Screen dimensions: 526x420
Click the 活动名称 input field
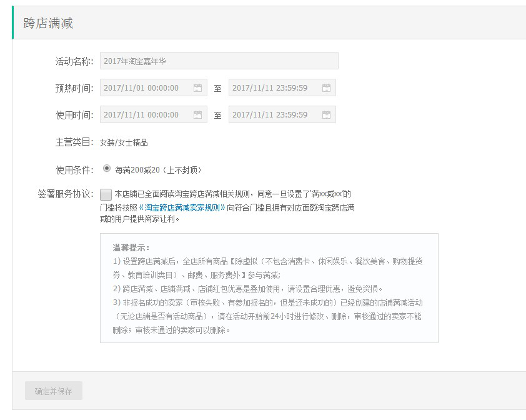219,61
